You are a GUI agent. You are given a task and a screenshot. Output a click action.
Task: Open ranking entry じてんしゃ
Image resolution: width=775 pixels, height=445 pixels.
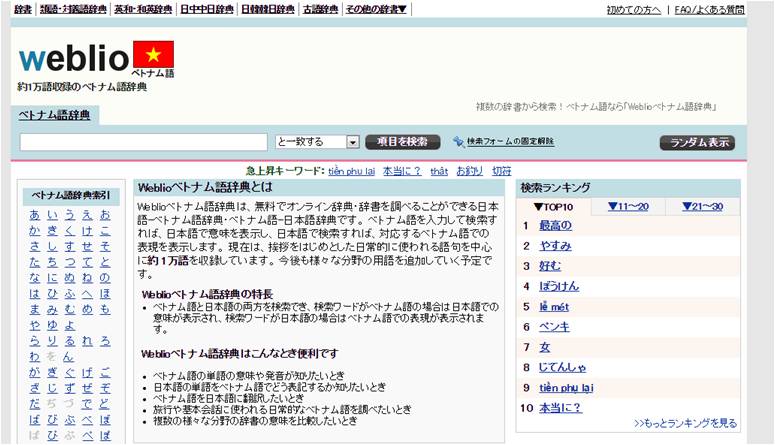[562, 367]
